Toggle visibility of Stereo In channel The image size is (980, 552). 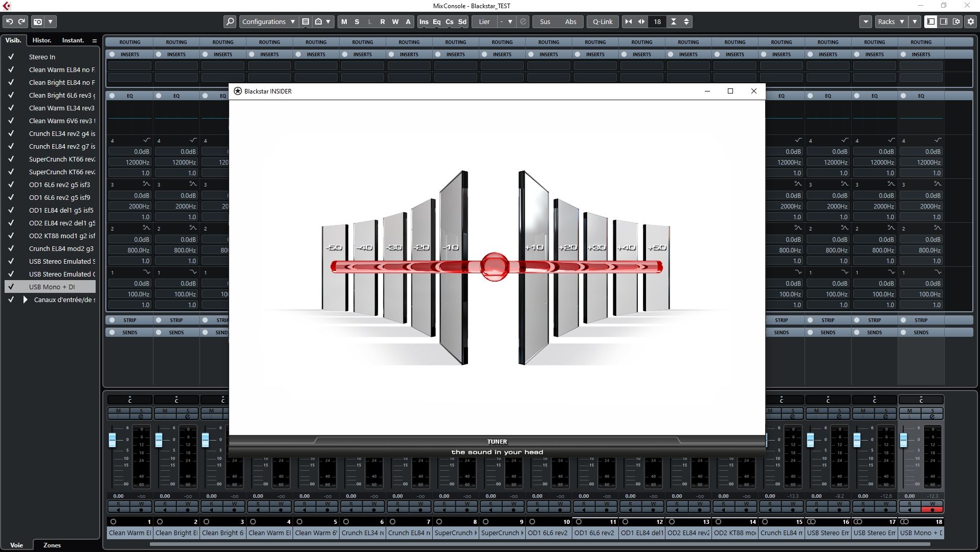coord(11,57)
